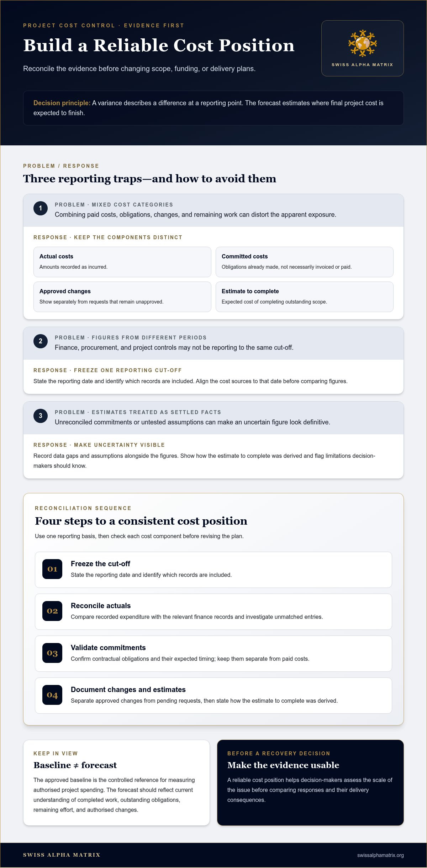Click the Freeze the cut-off step title
Screen dimensions: 427x868
pos(100,564)
